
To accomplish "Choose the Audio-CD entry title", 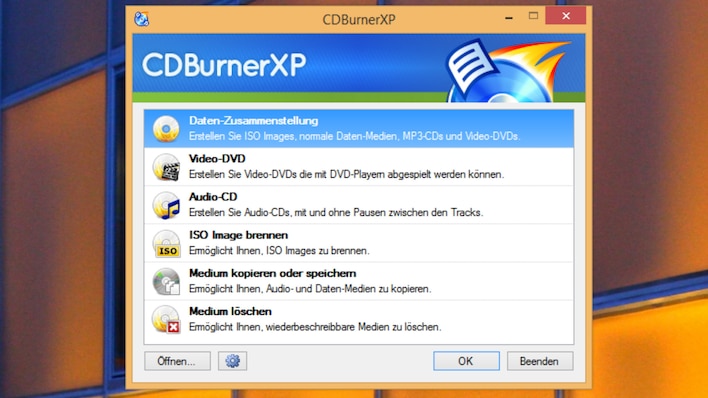I will [x=213, y=197].
